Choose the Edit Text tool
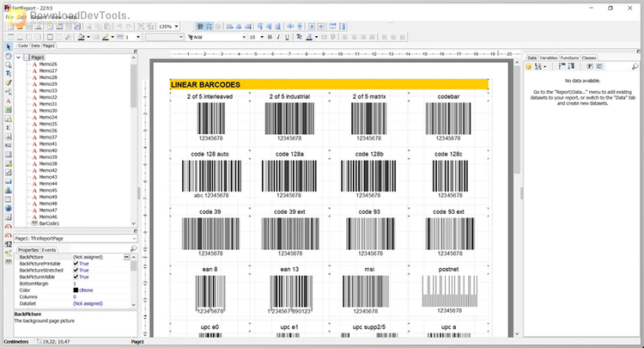Viewport: 644px width, 348px height. pyautogui.click(x=9, y=74)
